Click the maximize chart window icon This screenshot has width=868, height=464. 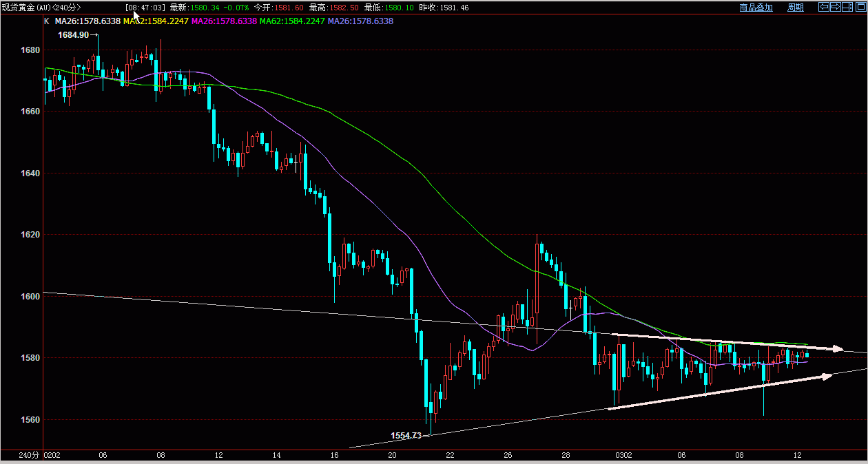861,7
